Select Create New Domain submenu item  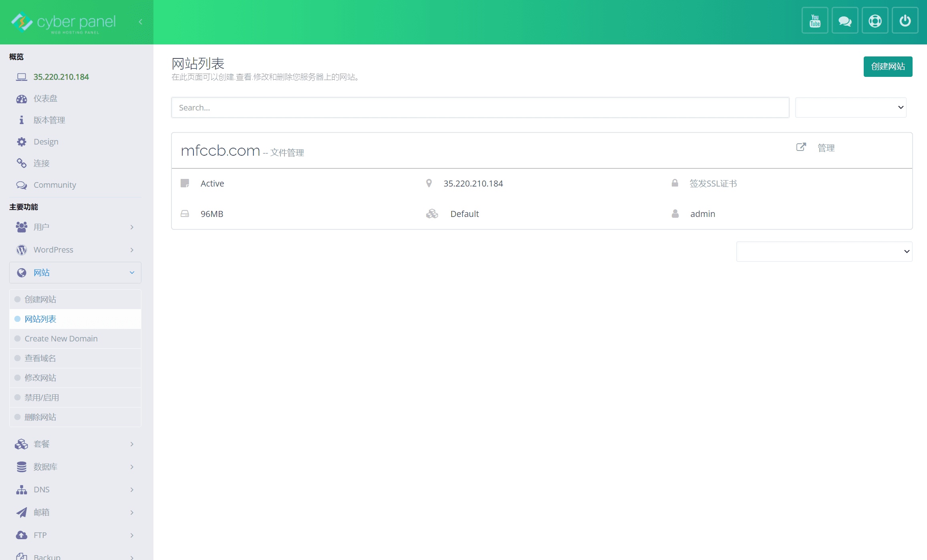pyautogui.click(x=61, y=339)
